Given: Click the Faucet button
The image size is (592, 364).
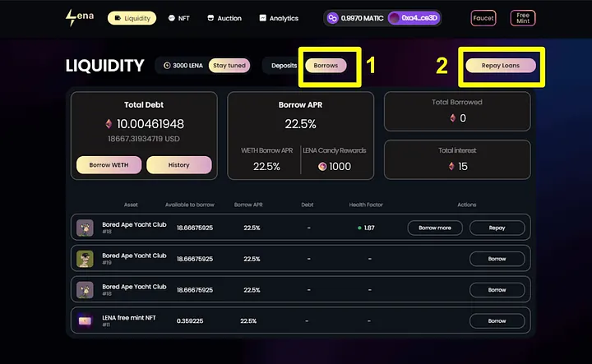Looking at the screenshot, I should point(483,18).
